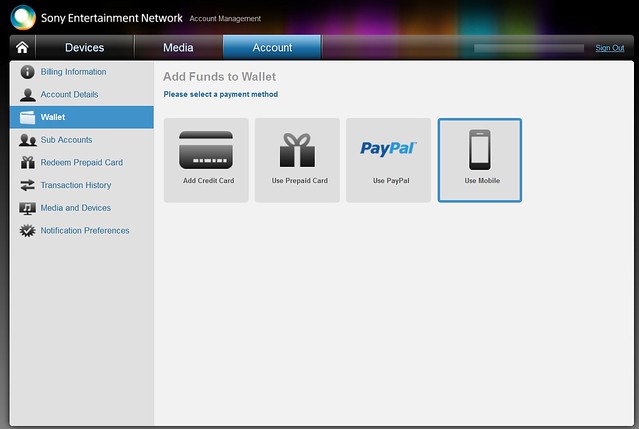Go to Account Details
This screenshot has width=639, height=429.
point(69,95)
